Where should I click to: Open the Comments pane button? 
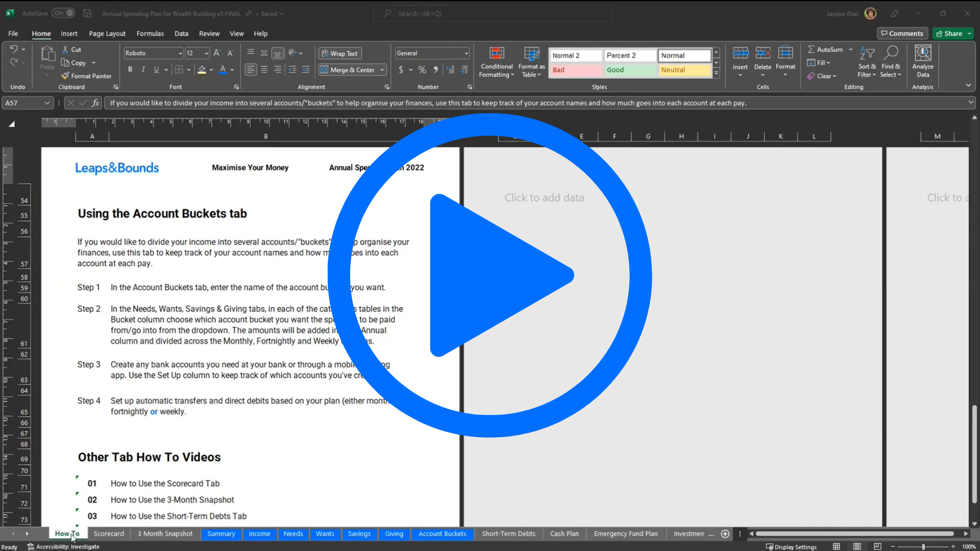(x=902, y=34)
